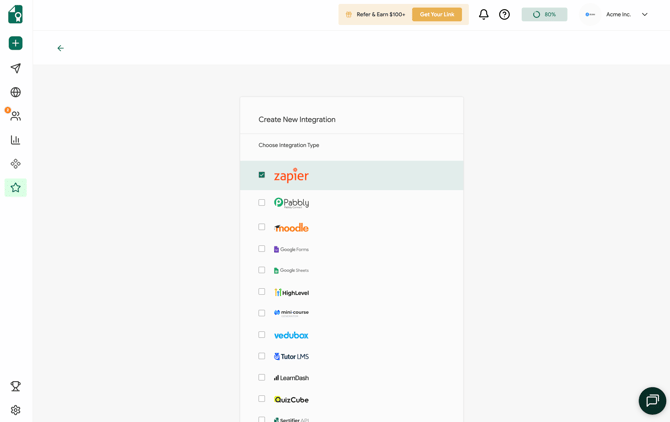Click the HighLevel logo
The height and width of the screenshot is (422, 670).
[x=291, y=293]
